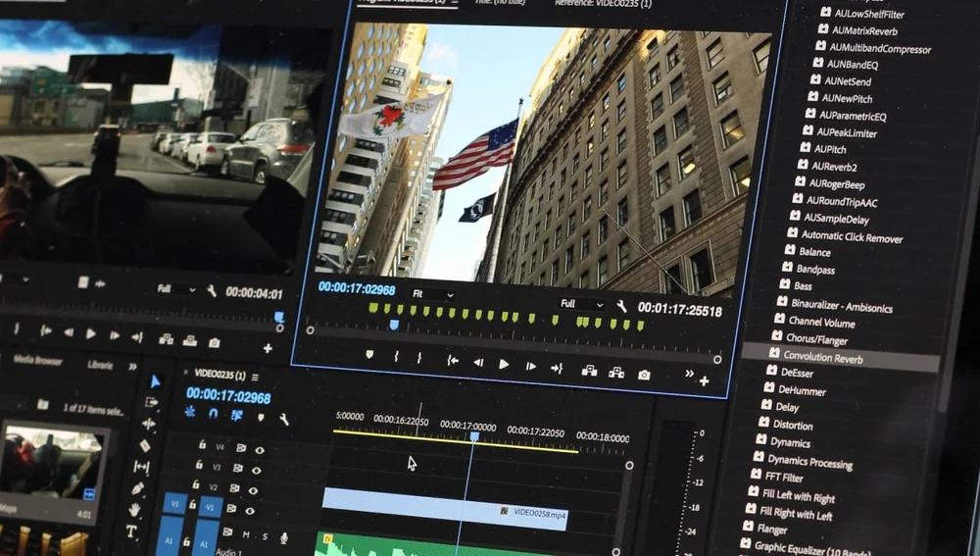The height and width of the screenshot is (556, 980).
Task: Export frame with Program monitor camera icon
Action: (x=644, y=375)
